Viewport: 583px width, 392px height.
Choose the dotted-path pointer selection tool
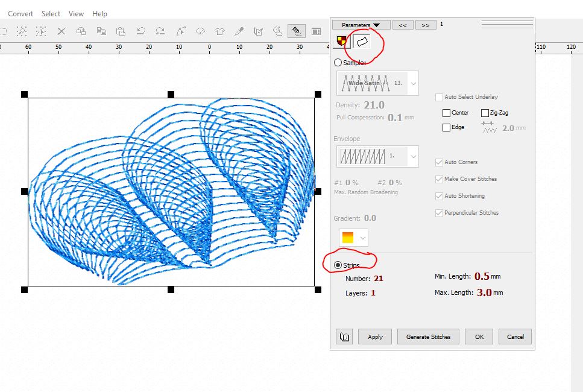tap(41, 31)
